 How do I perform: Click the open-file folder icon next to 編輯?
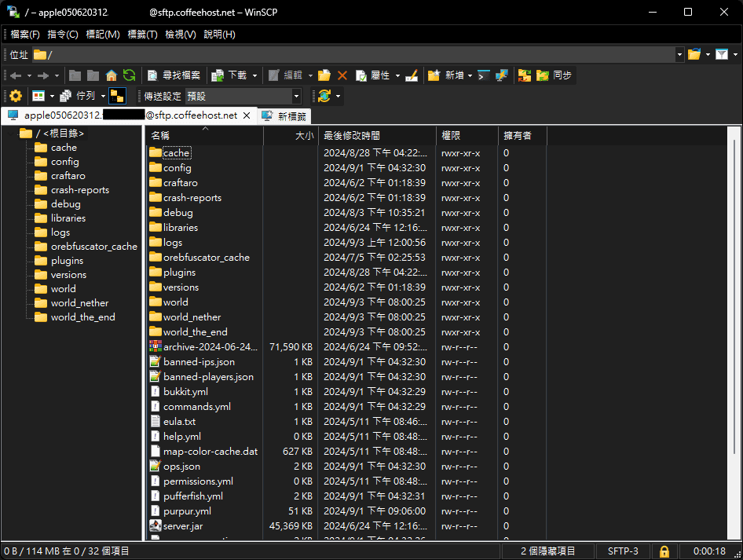tap(324, 75)
